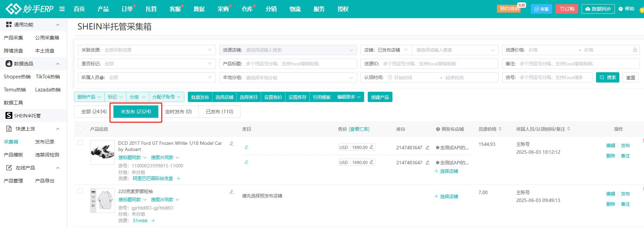This screenshot has height=228, width=644.
Task: Edit second USD 1690.00 price
Action: (372, 162)
